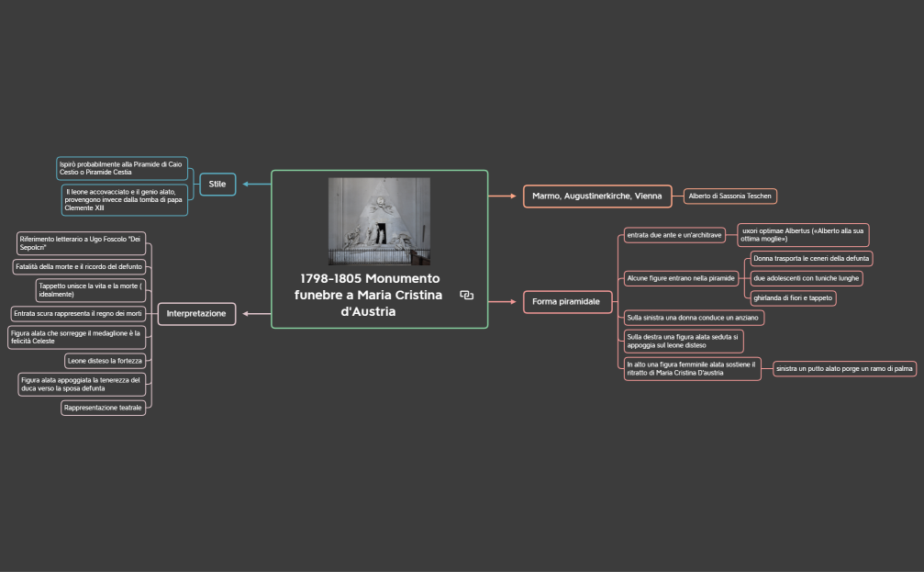Select the 'Tappetto unisce la vita' node
924x572 pixels.
click(90, 290)
